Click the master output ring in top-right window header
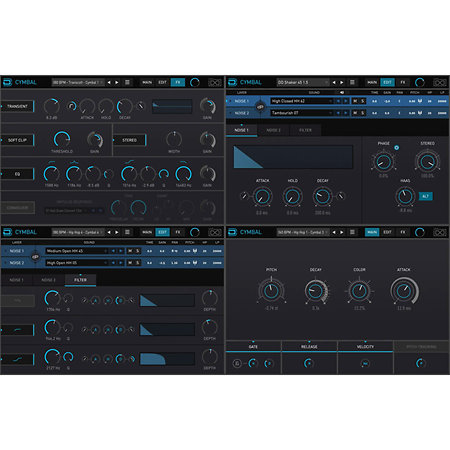 (x=420, y=82)
